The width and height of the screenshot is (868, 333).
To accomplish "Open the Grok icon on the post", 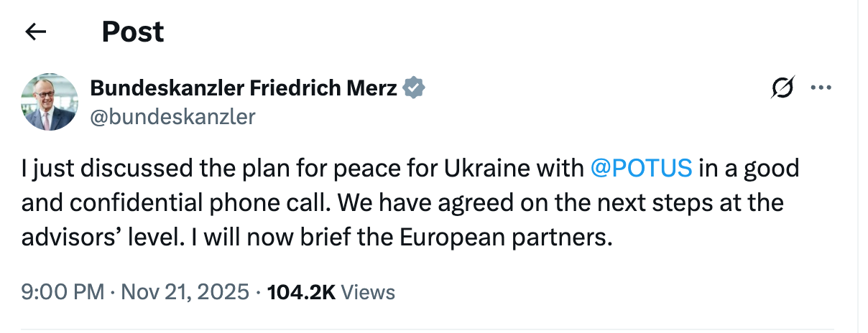I will point(782,88).
